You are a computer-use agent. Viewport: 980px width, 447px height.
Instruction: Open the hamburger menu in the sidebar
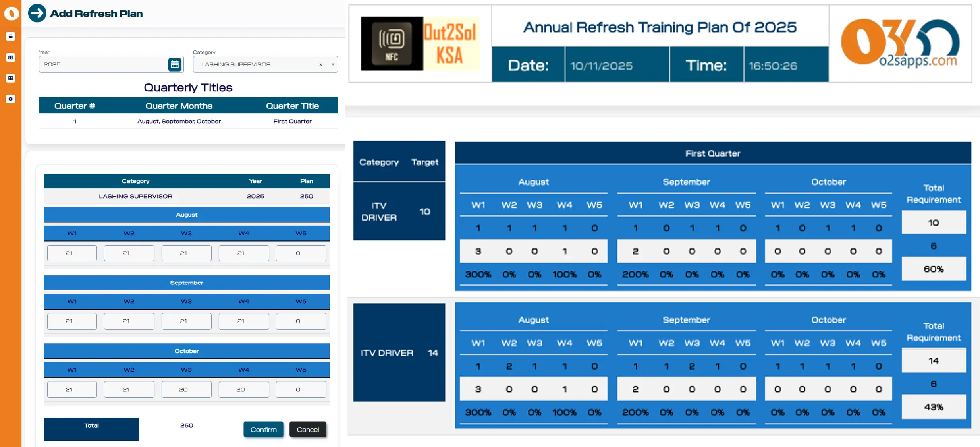[x=10, y=36]
